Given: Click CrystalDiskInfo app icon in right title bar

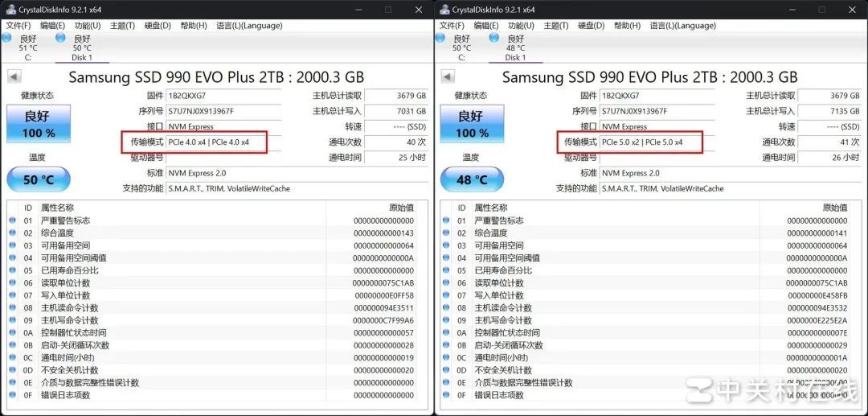Looking at the screenshot, I should (444, 10).
